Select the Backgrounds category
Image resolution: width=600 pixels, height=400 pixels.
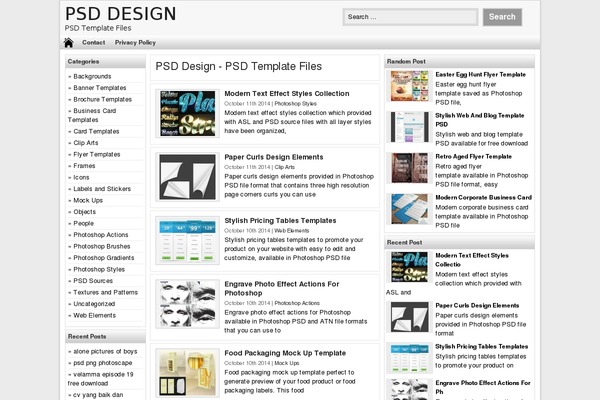[x=92, y=76]
